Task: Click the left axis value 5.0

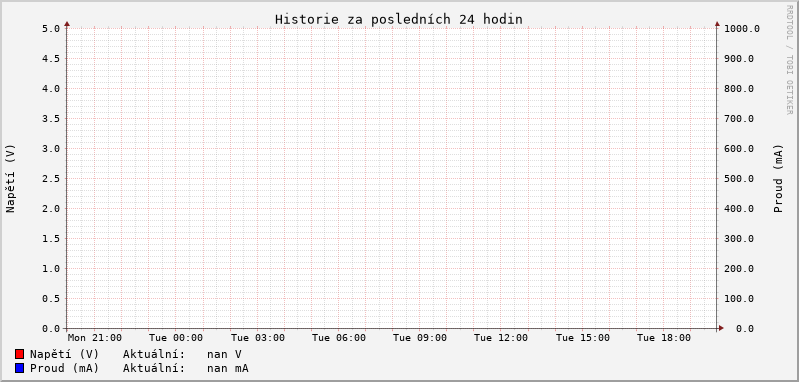Action: coord(51,29)
